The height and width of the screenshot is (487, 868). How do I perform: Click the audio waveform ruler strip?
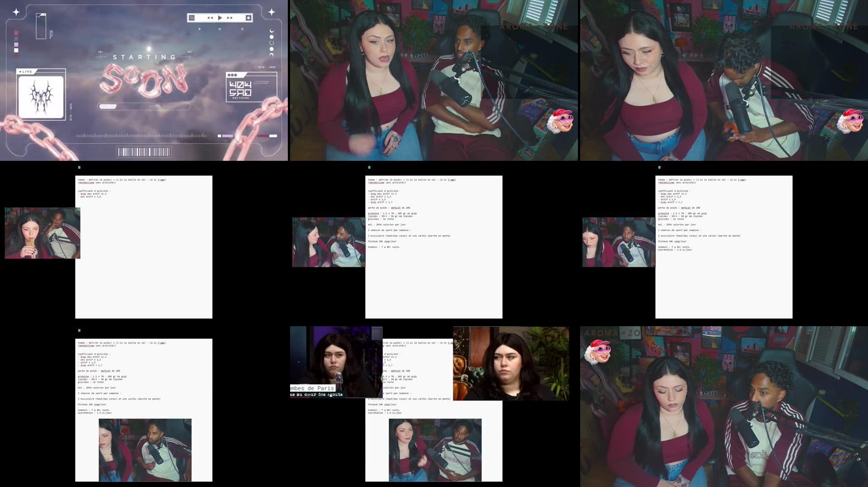(x=141, y=135)
